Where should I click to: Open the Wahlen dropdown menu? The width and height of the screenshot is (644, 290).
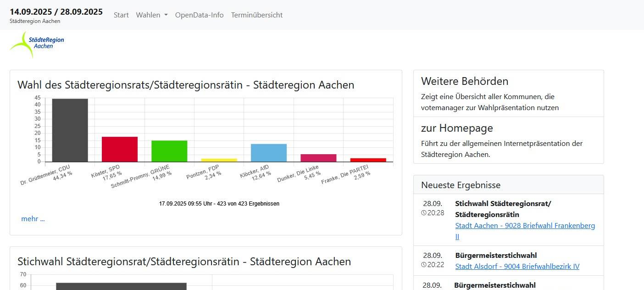point(151,15)
